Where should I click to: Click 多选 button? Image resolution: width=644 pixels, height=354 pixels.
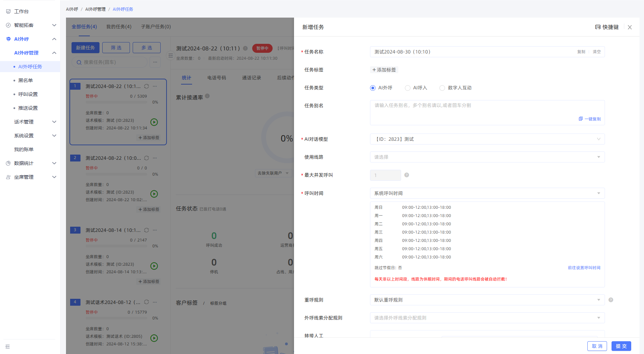pyautogui.click(x=146, y=48)
